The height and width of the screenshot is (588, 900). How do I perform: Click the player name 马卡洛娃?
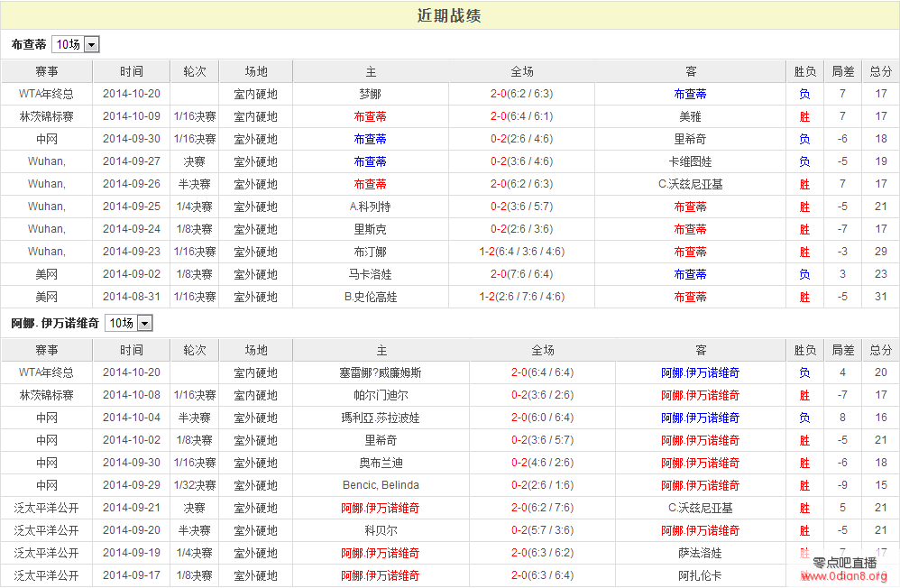[x=371, y=274]
